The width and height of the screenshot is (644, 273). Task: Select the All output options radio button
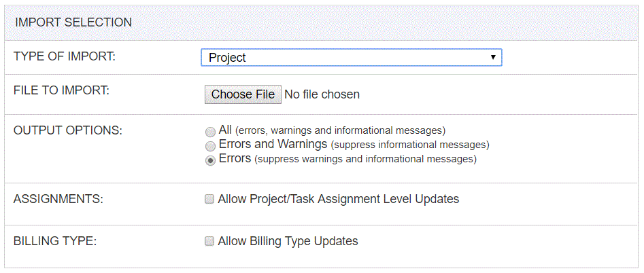tap(210, 132)
